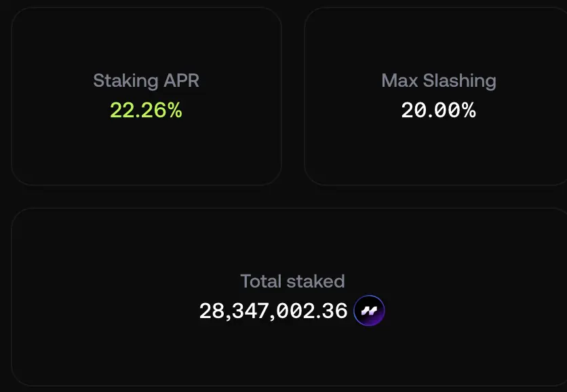
Task: Click the white 20.00% slashing value
Action: pyautogui.click(x=439, y=110)
